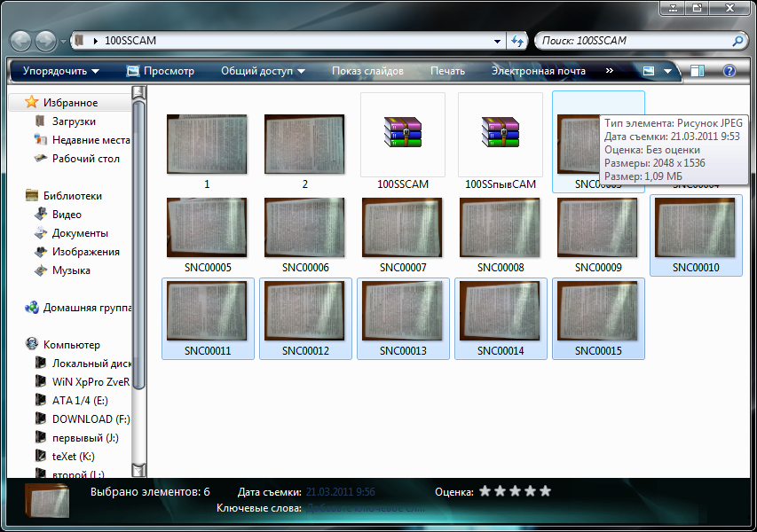Select the SNC00010 thumbnail
The width and height of the screenshot is (757, 532).
coord(695,227)
